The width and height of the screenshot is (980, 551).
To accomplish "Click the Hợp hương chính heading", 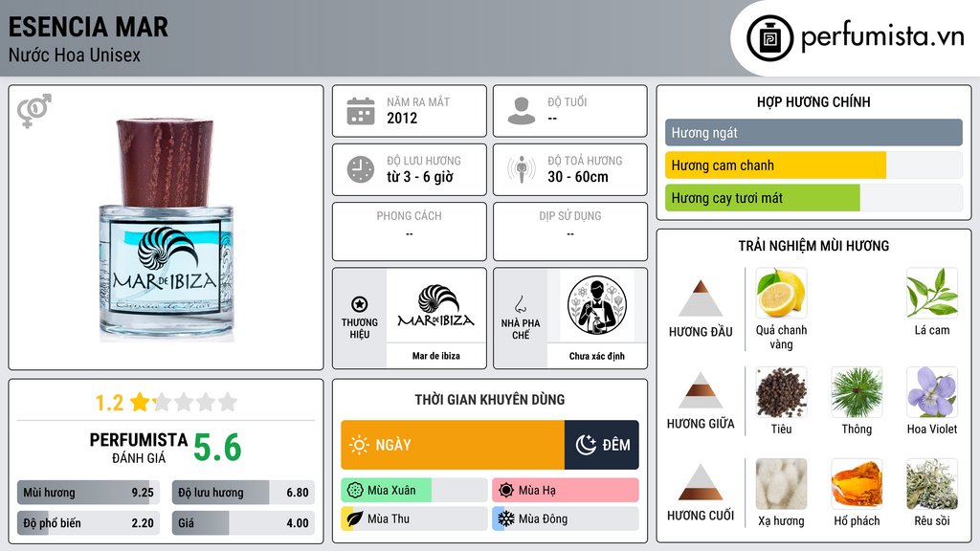I will click(x=813, y=101).
